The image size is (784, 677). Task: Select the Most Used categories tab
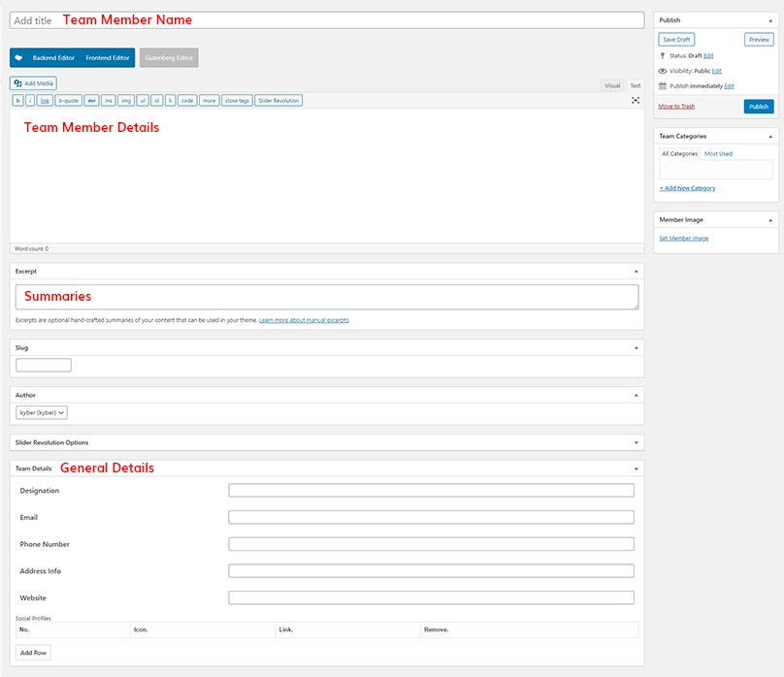point(718,153)
